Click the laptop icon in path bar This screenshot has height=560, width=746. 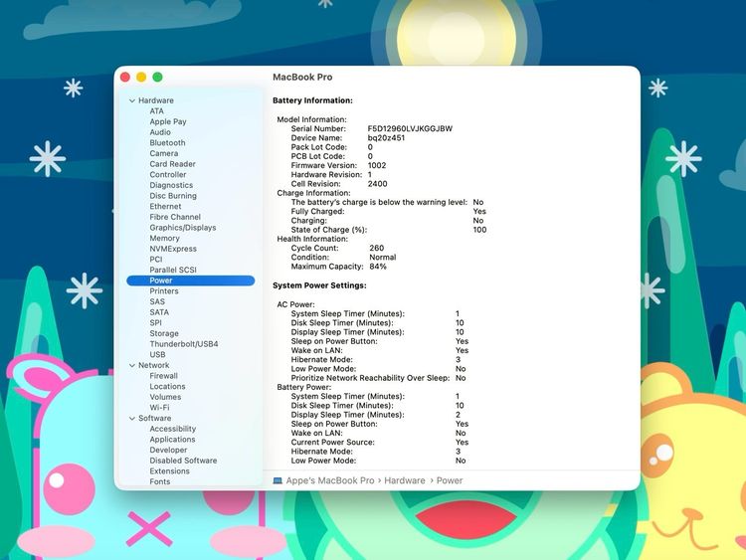(x=278, y=480)
